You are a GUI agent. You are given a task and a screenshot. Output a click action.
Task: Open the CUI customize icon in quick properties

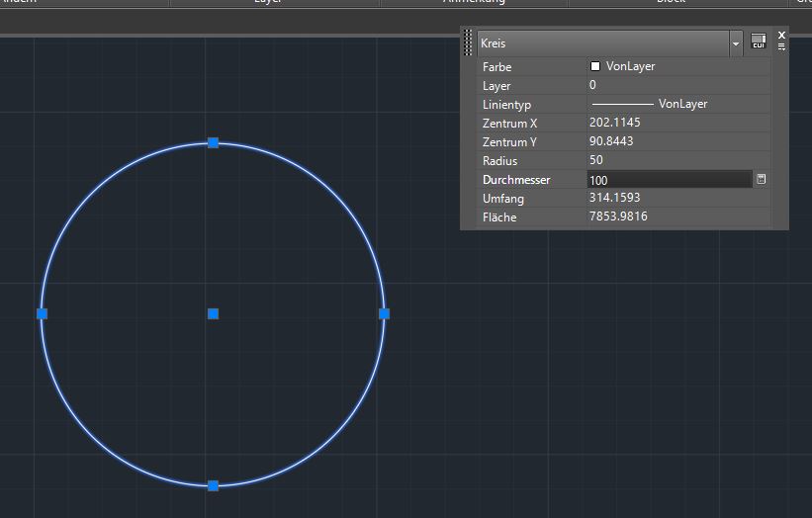click(759, 42)
